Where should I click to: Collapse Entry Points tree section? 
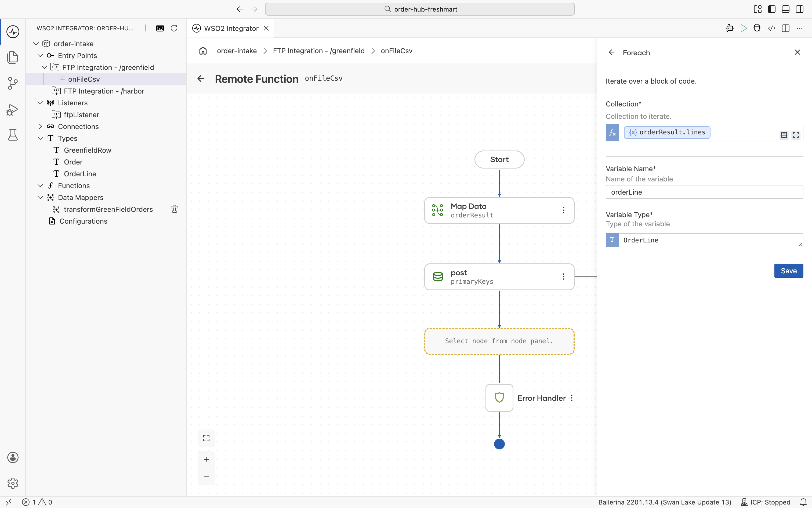40,55
